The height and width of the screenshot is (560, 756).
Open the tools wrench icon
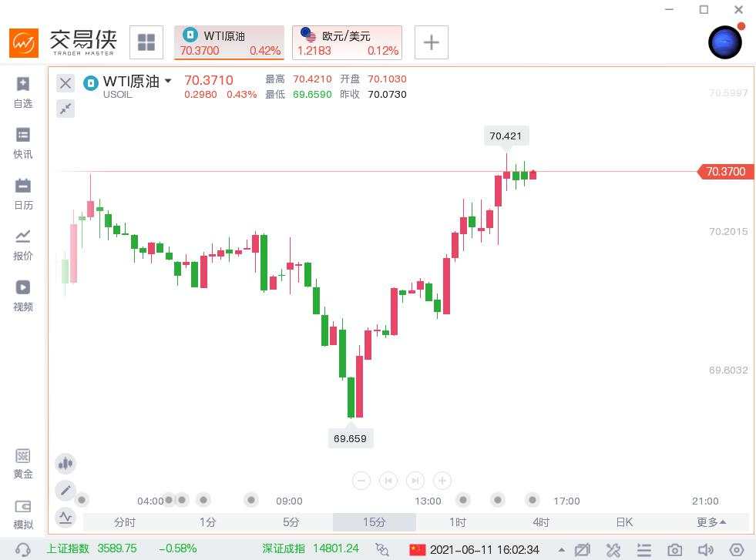613,549
